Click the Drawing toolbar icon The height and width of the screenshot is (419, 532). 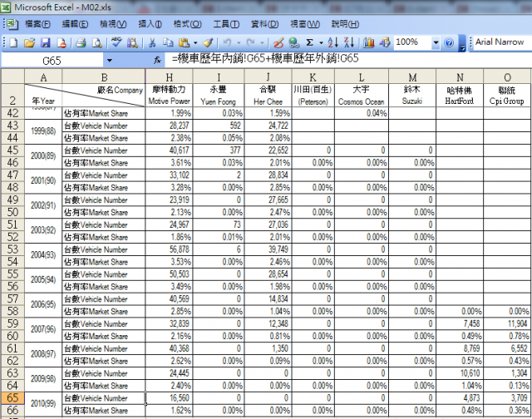pos(384,42)
